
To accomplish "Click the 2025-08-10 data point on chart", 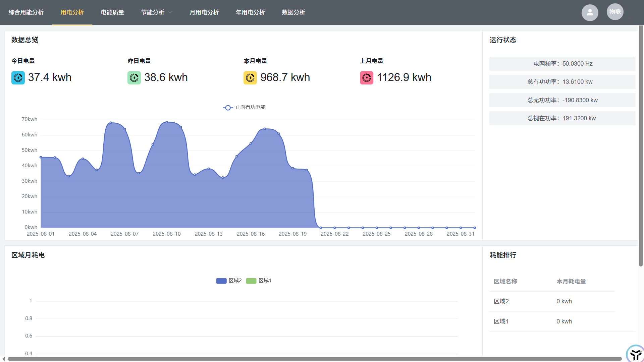I will click(x=167, y=122).
